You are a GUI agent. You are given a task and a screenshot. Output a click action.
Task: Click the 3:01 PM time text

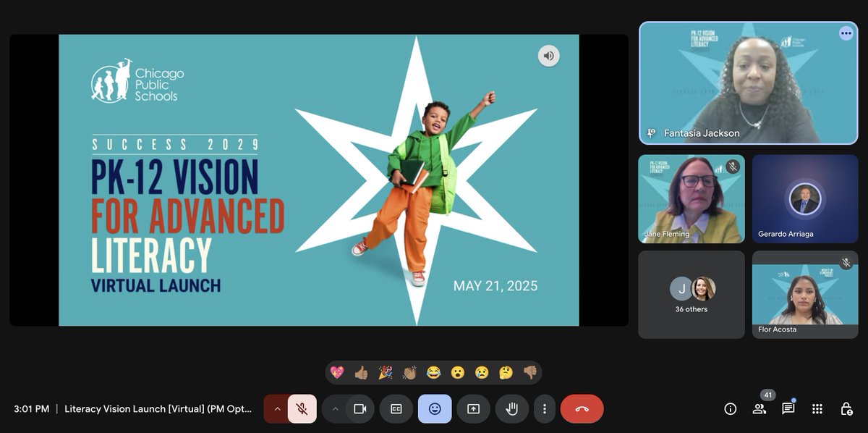[32, 409]
